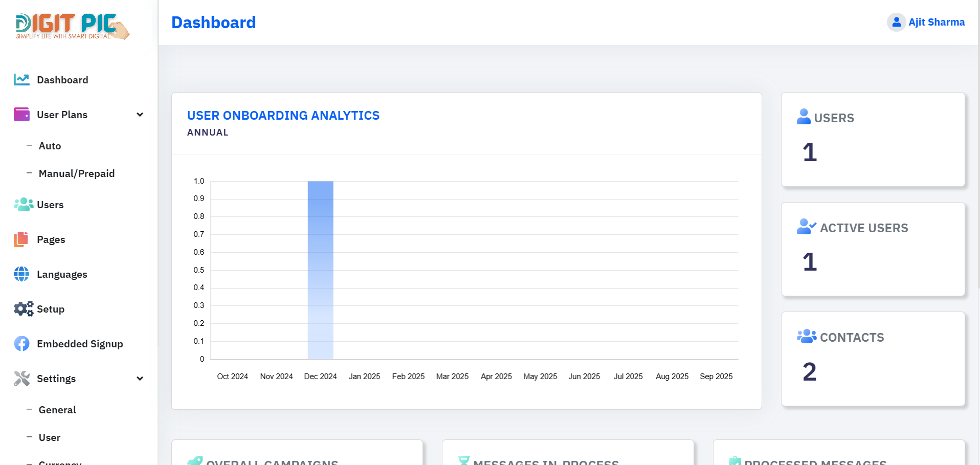The width and height of the screenshot is (980, 465).
Task: Collapse the User Plans chevron
Action: click(x=140, y=115)
